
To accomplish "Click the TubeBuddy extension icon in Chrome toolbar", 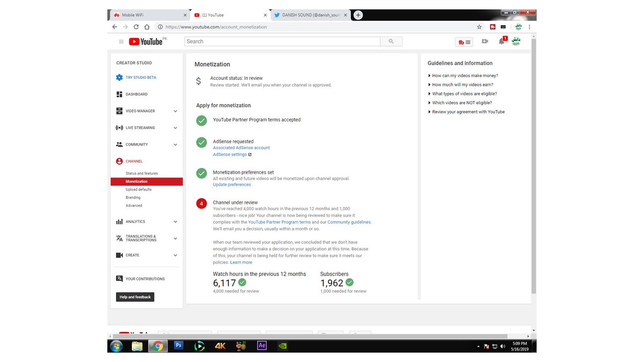I will [493, 27].
